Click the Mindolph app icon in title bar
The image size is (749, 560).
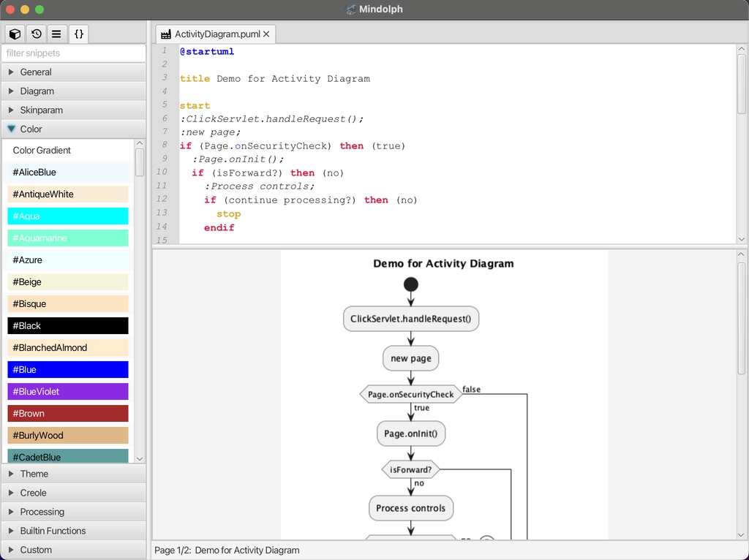[x=351, y=10]
